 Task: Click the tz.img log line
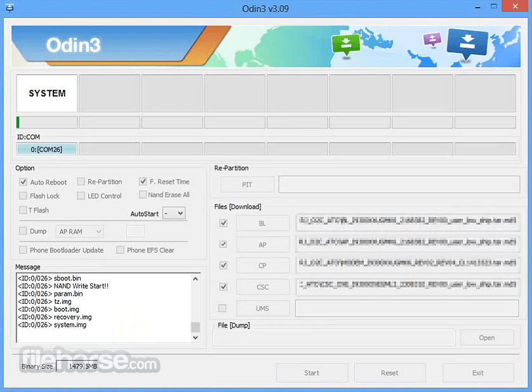click(x=44, y=301)
